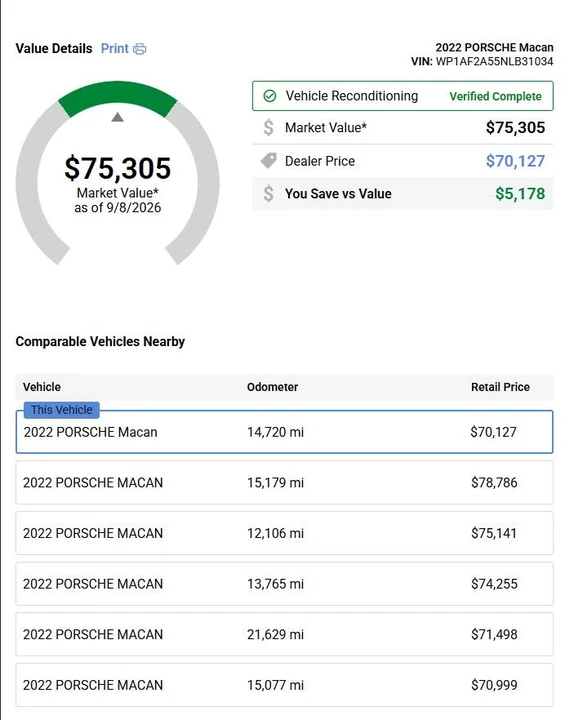Click the $71,498 retail price
The height and width of the screenshot is (720, 565).
click(x=494, y=634)
